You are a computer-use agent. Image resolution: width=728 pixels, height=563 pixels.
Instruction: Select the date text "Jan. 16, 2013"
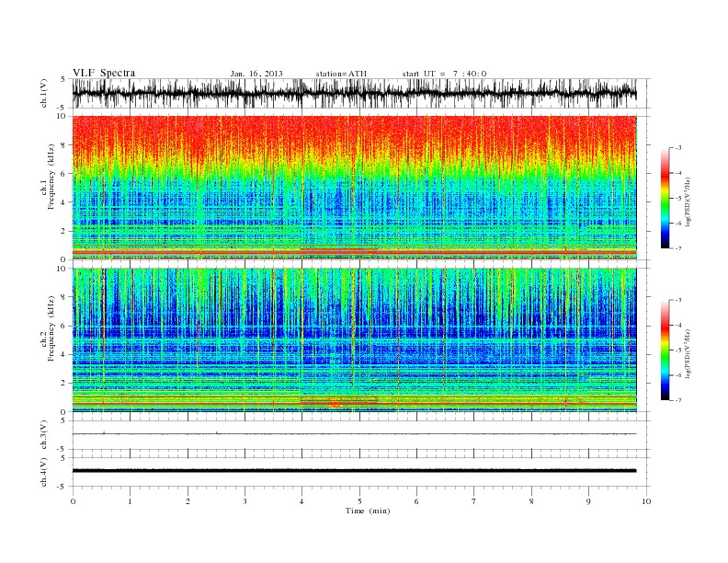pyautogui.click(x=256, y=74)
